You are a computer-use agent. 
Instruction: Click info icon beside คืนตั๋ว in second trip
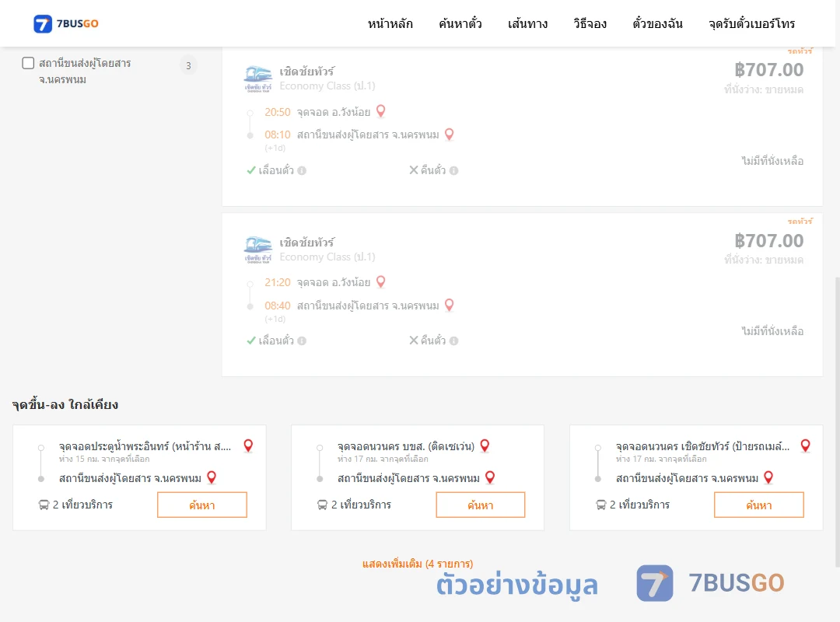453,341
